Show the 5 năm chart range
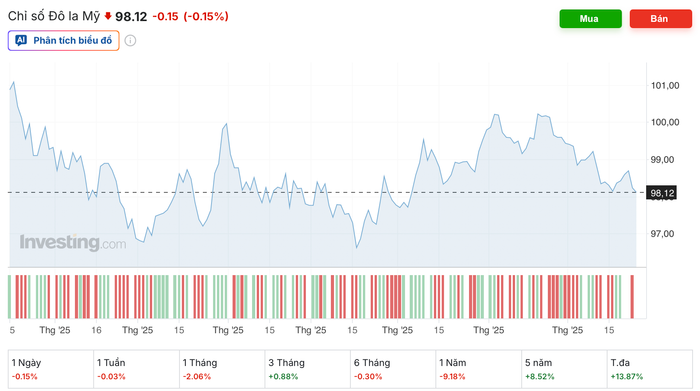 click(564, 369)
